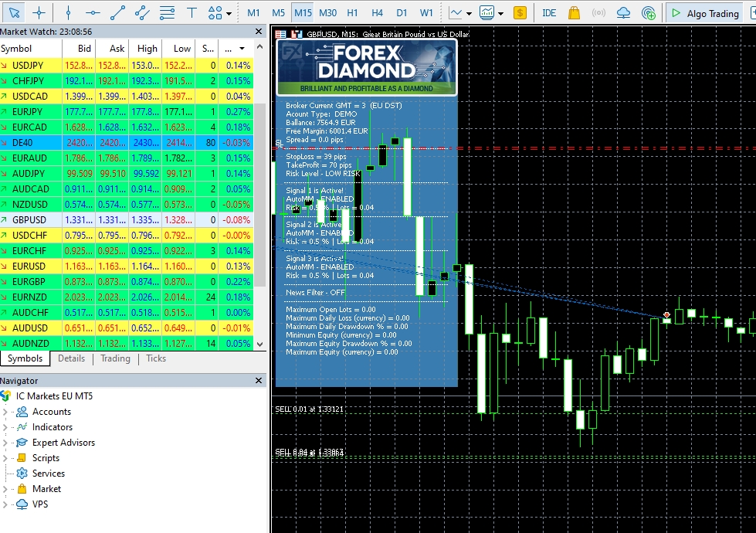Select the crosshair tool
Viewport: 756px width, 533px height.
[x=39, y=13]
